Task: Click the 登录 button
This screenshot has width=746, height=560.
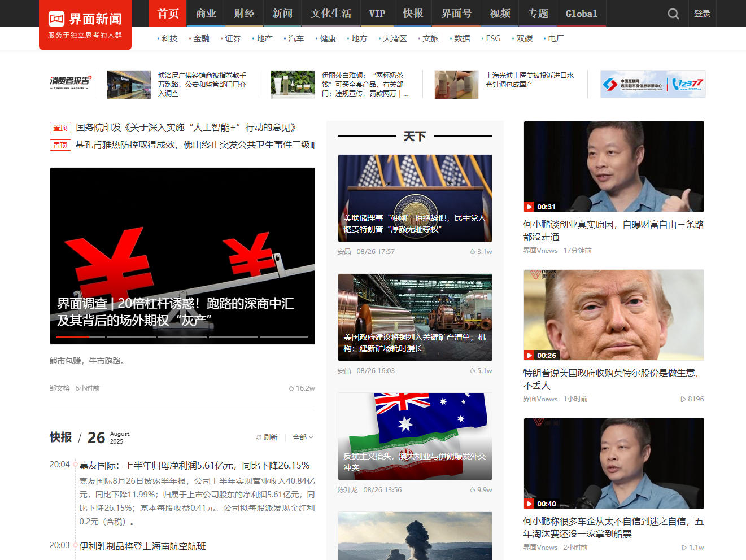Action: point(702,14)
